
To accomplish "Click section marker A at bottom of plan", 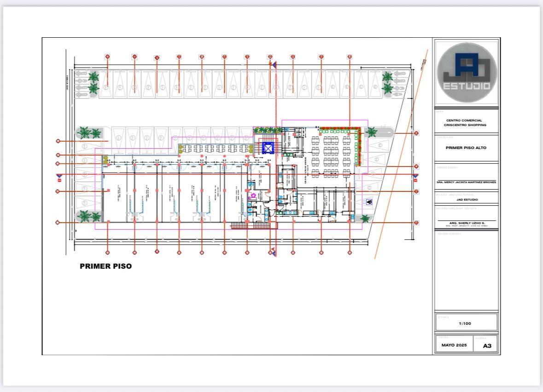I will tap(273, 252).
